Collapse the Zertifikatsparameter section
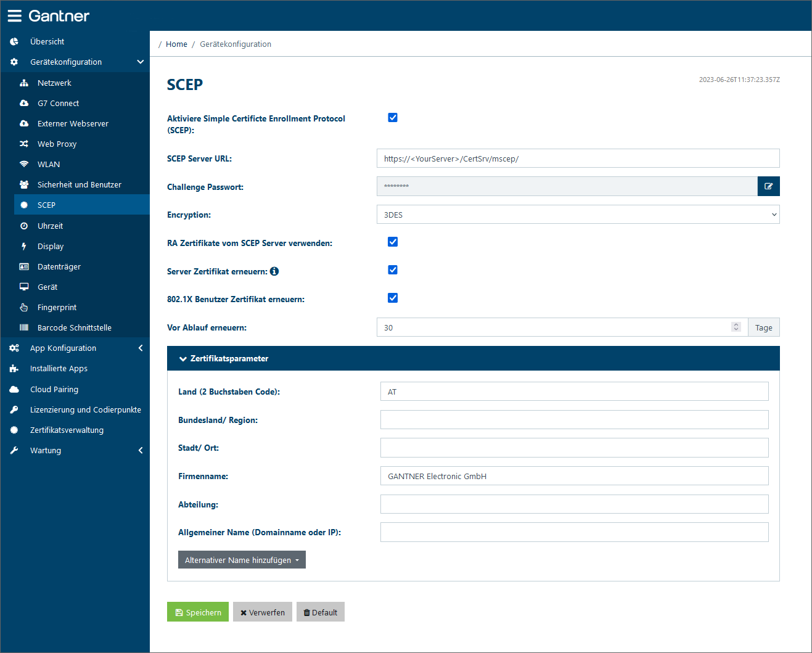The height and width of the screenshot is (653, 812). [x=474, y=358]
